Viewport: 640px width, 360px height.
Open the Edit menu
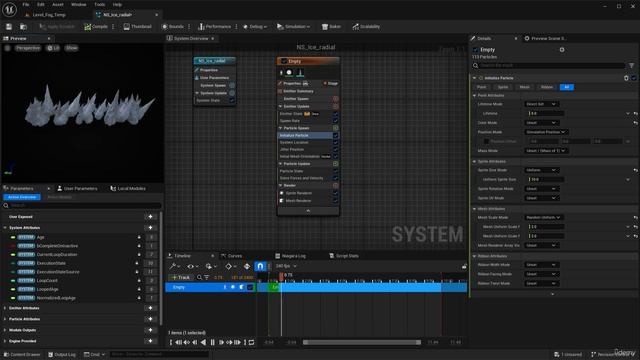click(41, 4)
